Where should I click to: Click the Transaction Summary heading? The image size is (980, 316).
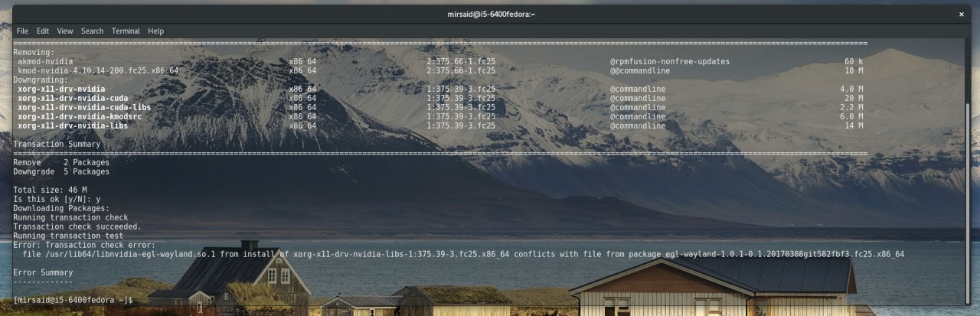(x=57, y=144)
